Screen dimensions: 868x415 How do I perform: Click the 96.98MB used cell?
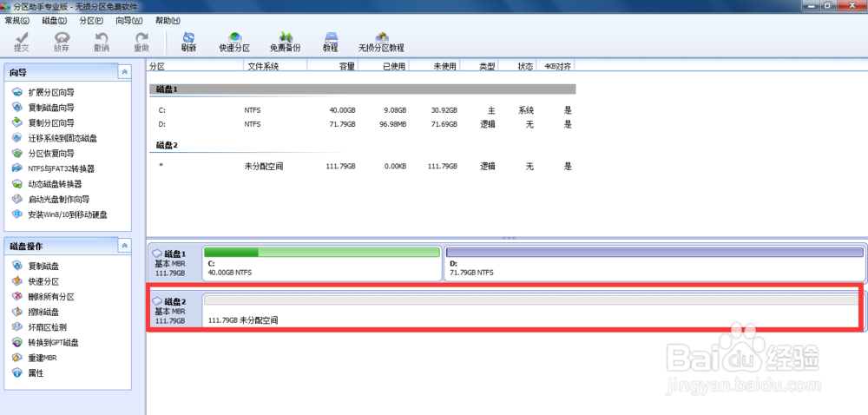coord(391,124)
